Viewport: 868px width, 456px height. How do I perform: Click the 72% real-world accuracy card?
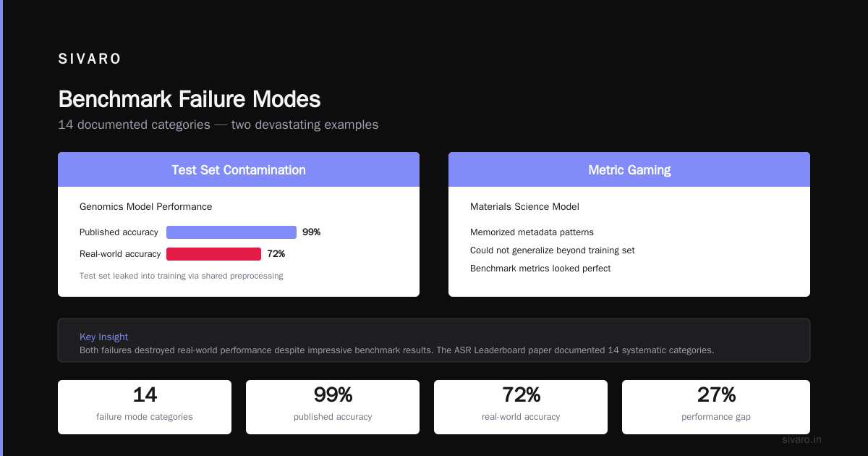(521, 407)
